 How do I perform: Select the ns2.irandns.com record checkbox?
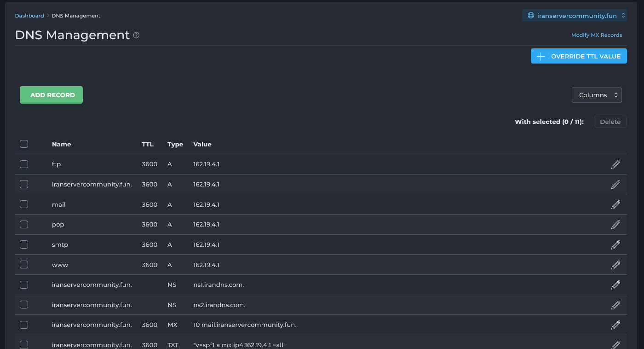click(24, 305)
